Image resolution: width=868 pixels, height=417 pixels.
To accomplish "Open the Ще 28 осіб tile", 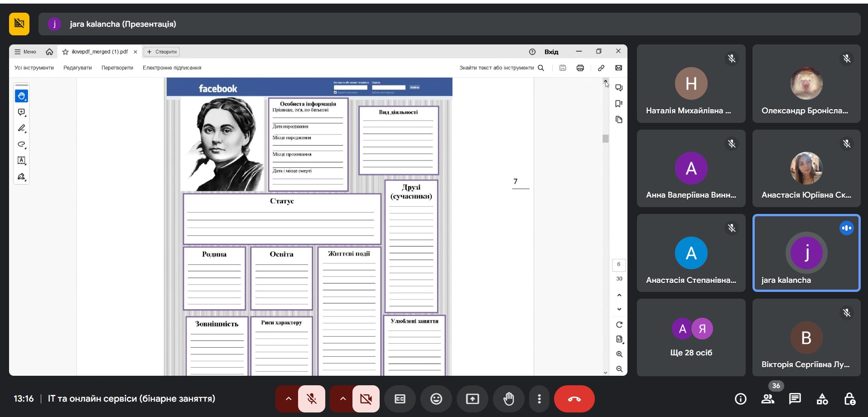I will [x=691, y=337].
